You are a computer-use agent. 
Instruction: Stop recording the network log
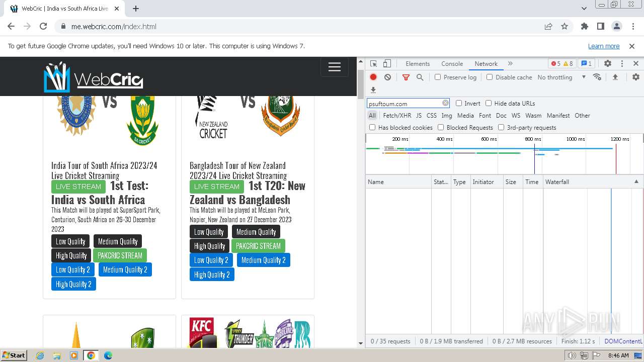[373, 77]
